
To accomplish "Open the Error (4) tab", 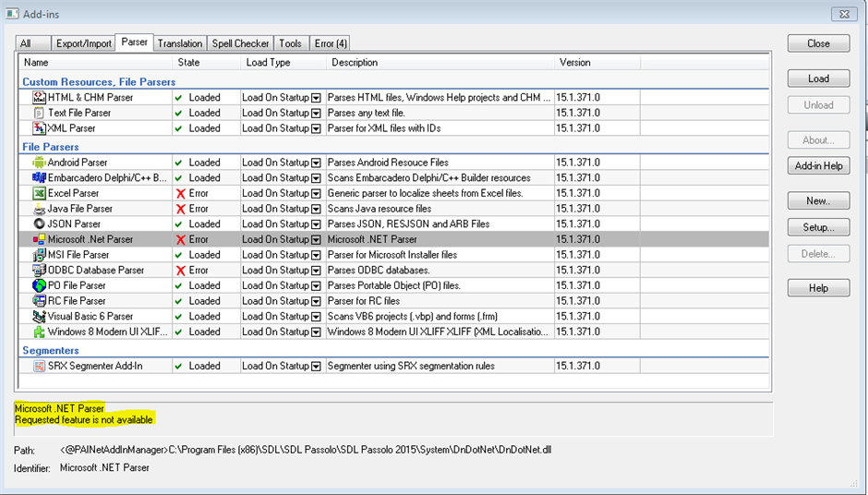I will click(x=331, y=43).
